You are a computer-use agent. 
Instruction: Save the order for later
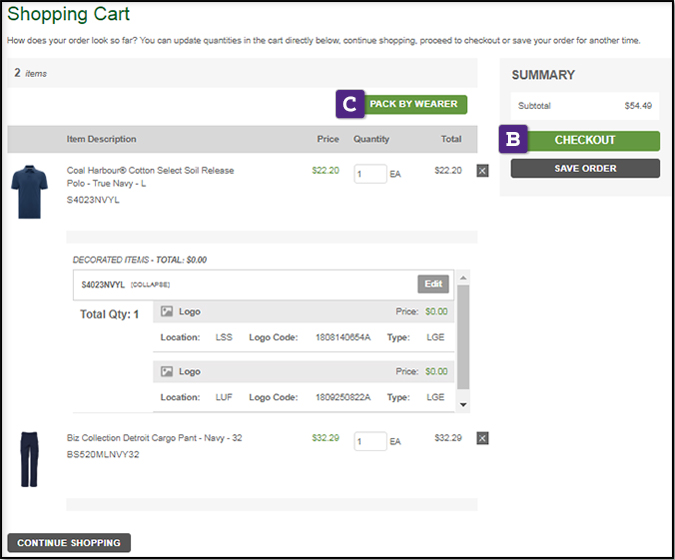tap(585, 168)
